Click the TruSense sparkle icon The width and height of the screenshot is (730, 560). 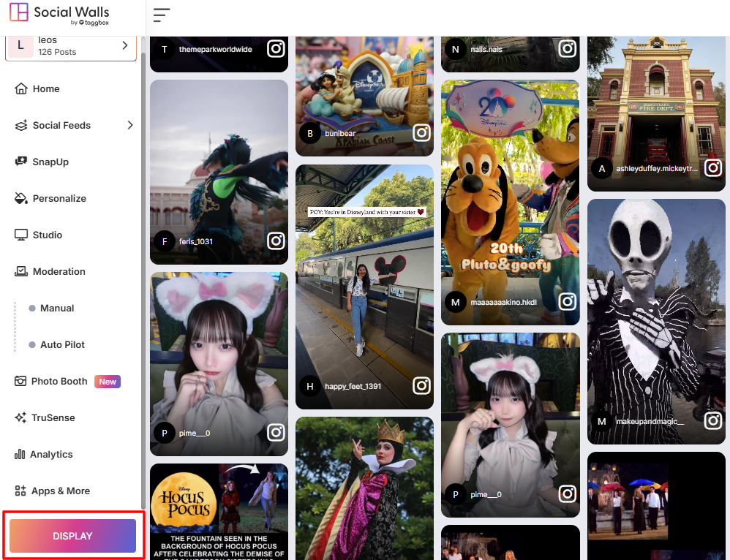pos(20,417)
